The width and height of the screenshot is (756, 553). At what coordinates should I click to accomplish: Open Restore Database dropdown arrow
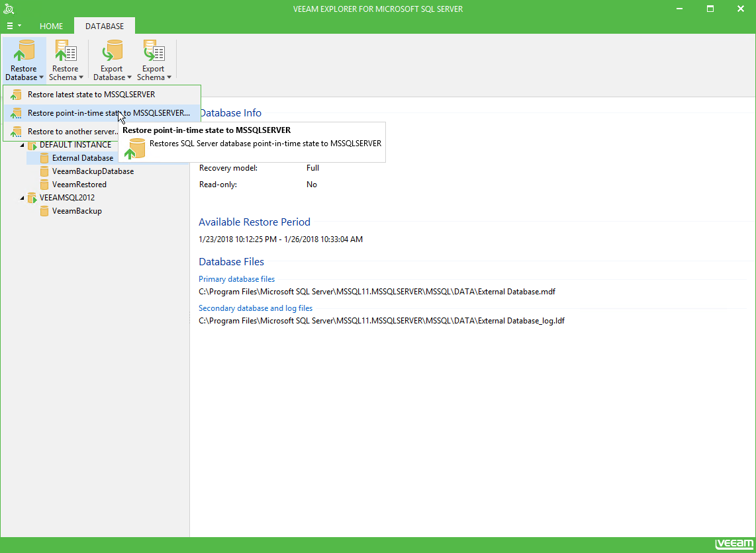coord(42,77)
